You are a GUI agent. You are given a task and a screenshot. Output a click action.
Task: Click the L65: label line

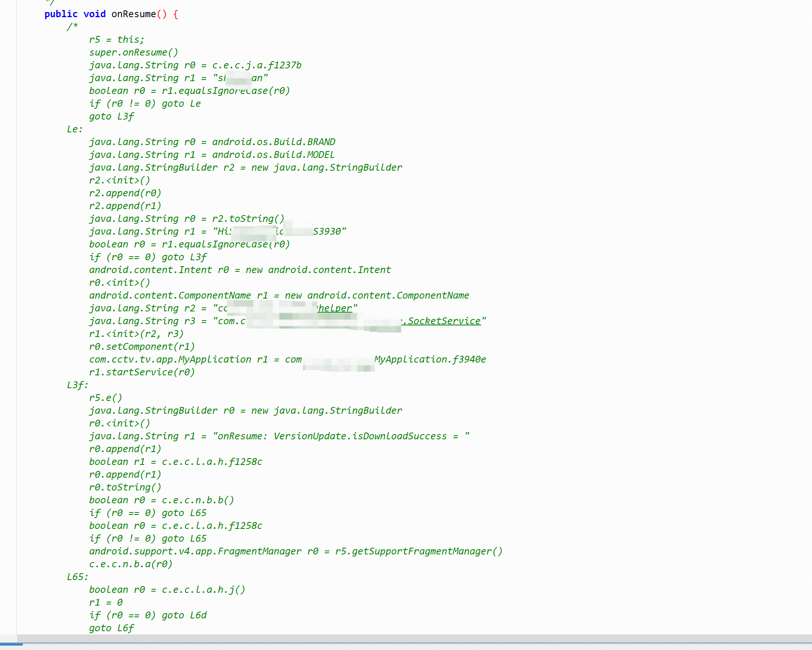pos(78,577)
